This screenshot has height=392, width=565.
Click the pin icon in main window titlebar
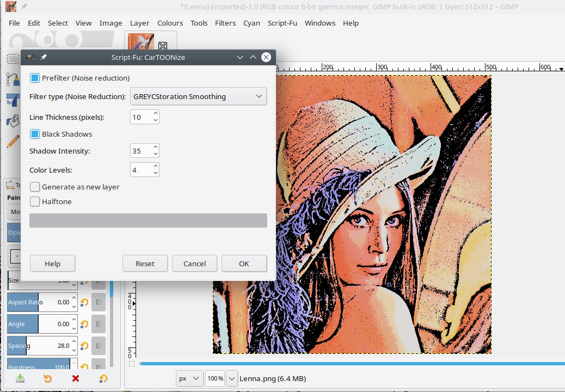click(x=24, y=7)
